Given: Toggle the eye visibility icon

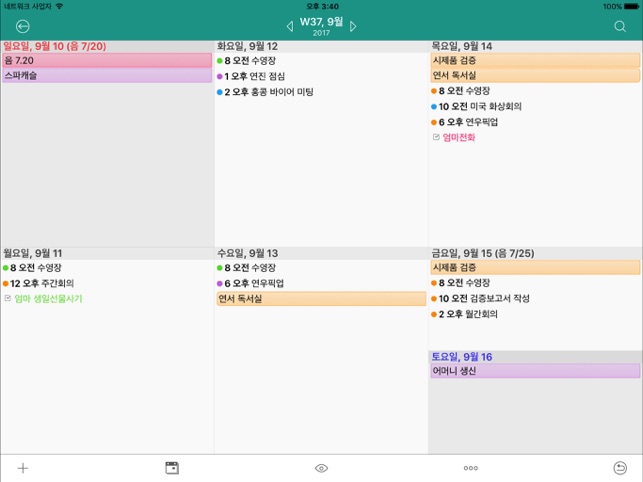Looking at the screenshot, I should pos(321,468).
